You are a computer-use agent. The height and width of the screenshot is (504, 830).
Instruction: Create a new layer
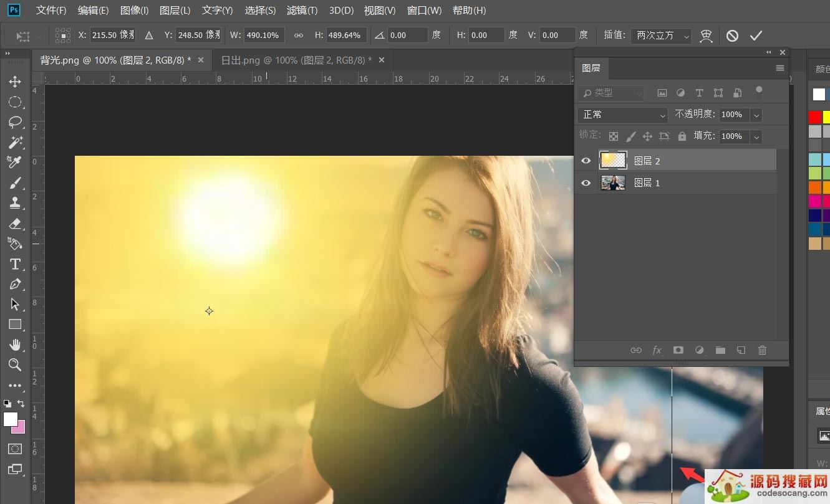[741, 350]
